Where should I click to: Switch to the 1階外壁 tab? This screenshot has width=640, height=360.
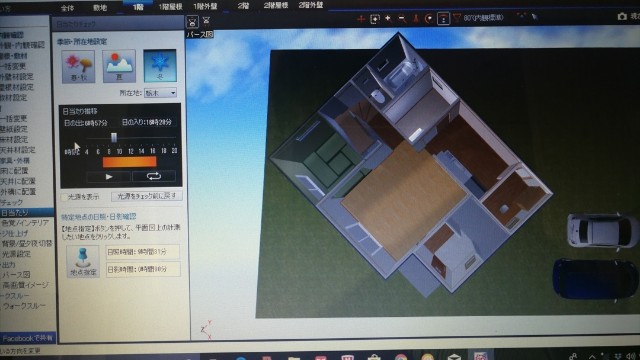[x=205, y=6]
